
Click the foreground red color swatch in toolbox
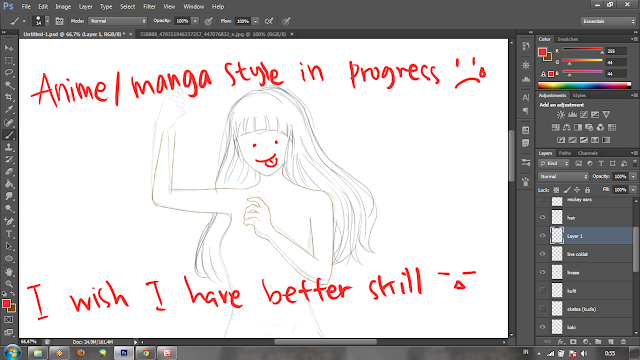click(6, 304)
